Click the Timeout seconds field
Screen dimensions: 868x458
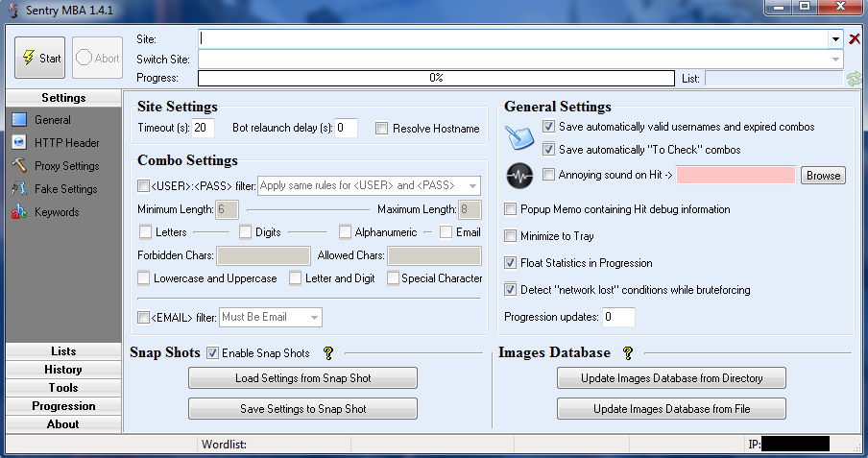[203, 128]
